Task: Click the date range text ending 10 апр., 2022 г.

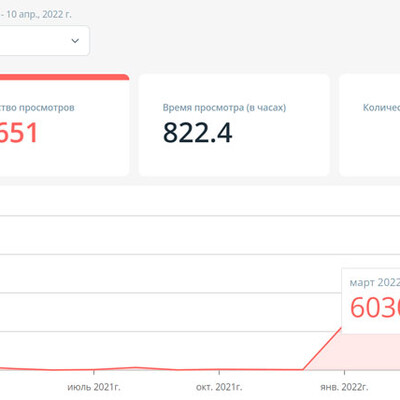Action: point(36,14)
